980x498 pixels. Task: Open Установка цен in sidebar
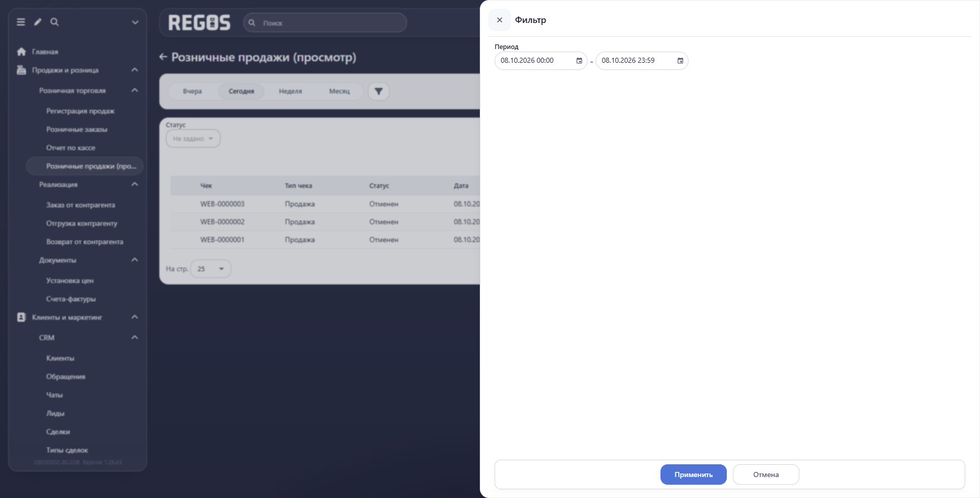[70, 280]
